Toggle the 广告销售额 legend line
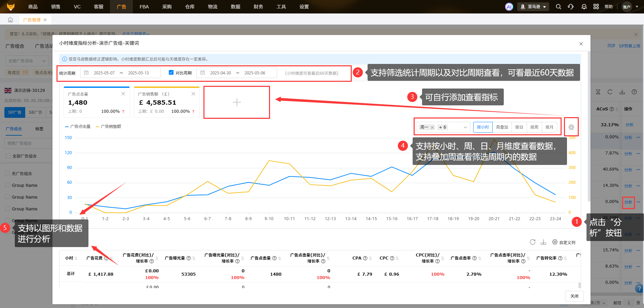Screen dimensions: 644x308 point(109,127)
